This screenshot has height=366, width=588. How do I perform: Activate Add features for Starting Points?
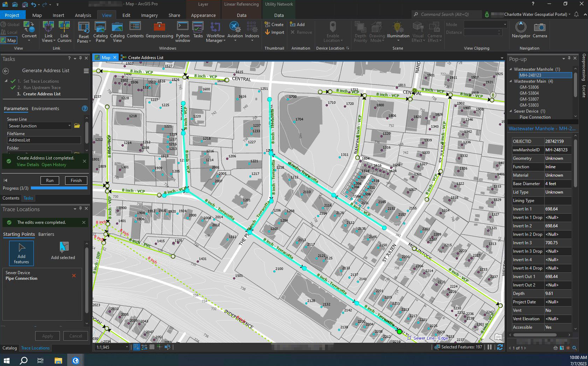[21, 253]
